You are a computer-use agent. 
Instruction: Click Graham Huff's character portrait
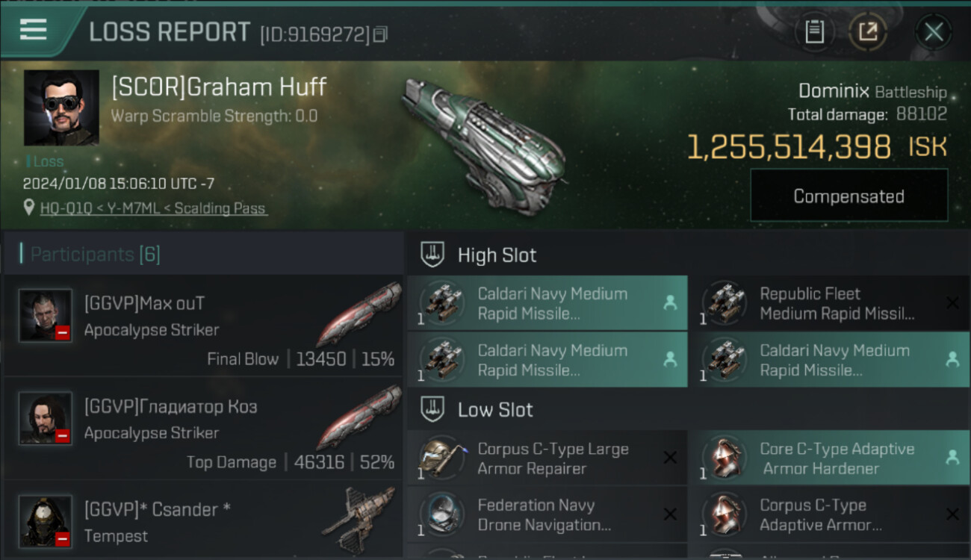click(61, 108)
